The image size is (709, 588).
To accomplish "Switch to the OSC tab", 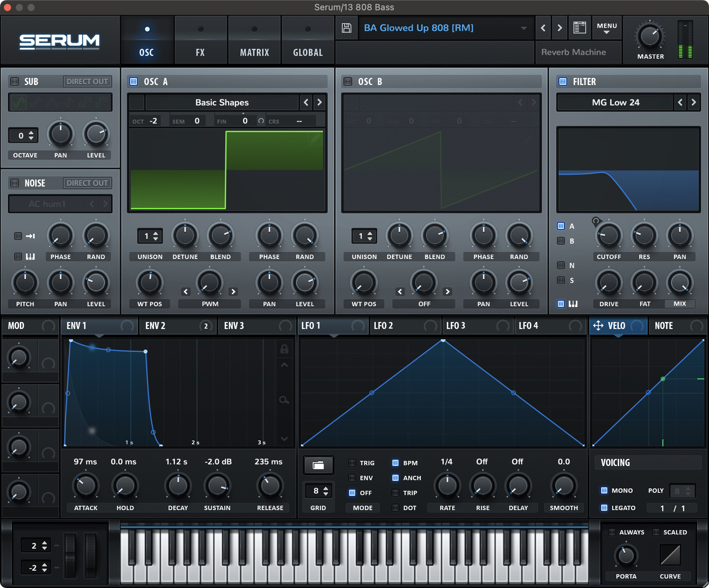I will click(x=146, y=40).
